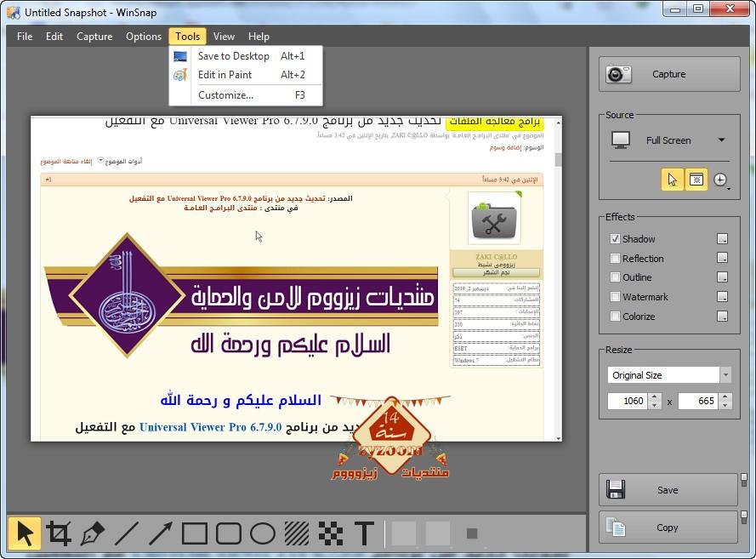The height and width of the screenshot is (559, 756).
Task: Close the open Tools menu
Action: point(188,37)
